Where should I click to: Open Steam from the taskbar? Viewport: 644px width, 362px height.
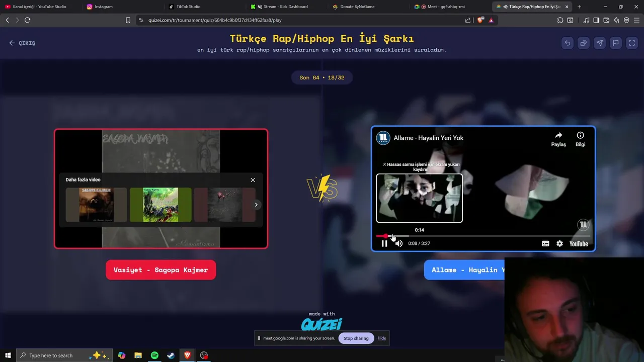[x=171, y=355]
